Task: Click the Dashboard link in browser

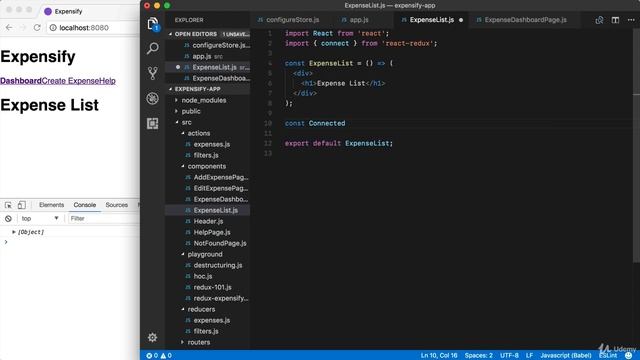Action: point(21,81)
